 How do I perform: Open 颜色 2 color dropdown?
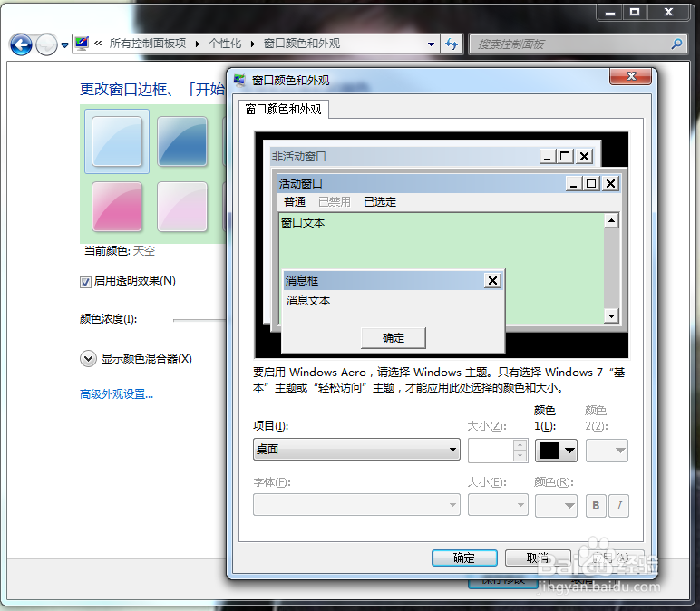[x=607, y=451]
